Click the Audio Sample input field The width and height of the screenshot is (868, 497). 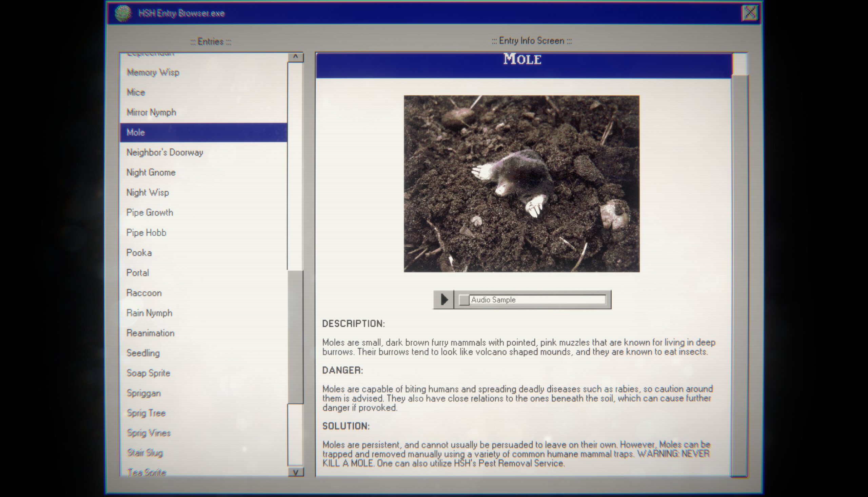536,300
